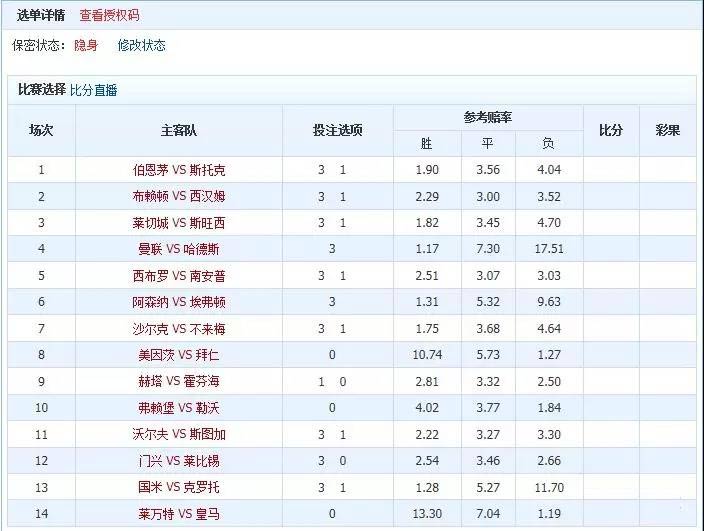Open match 伯恩茅 VS 斯托克

[x=179, y=170]
